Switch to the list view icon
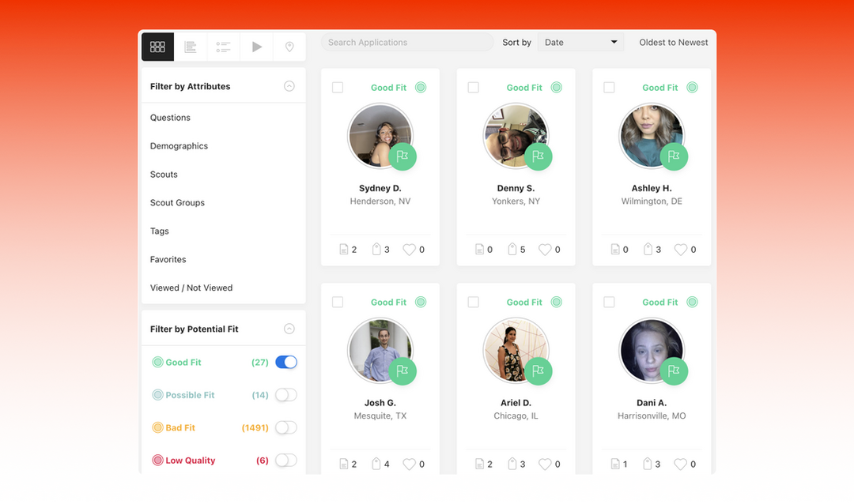The width and height of the screenshot is (854, 504). [224, 47]
